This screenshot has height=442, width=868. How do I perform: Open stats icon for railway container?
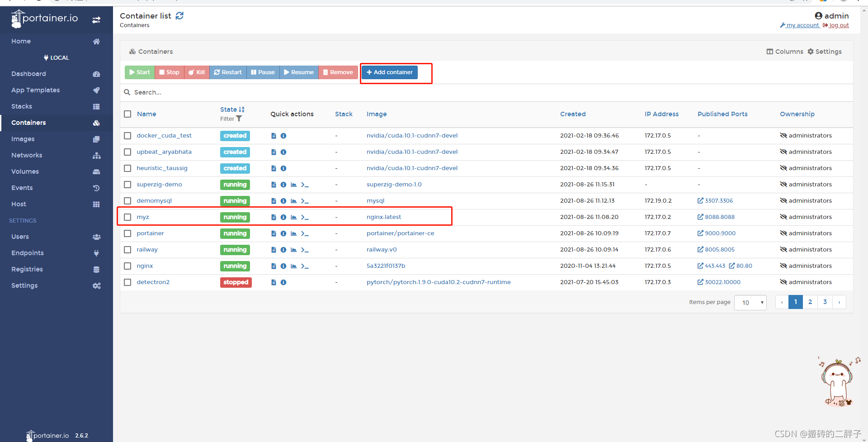294,250
